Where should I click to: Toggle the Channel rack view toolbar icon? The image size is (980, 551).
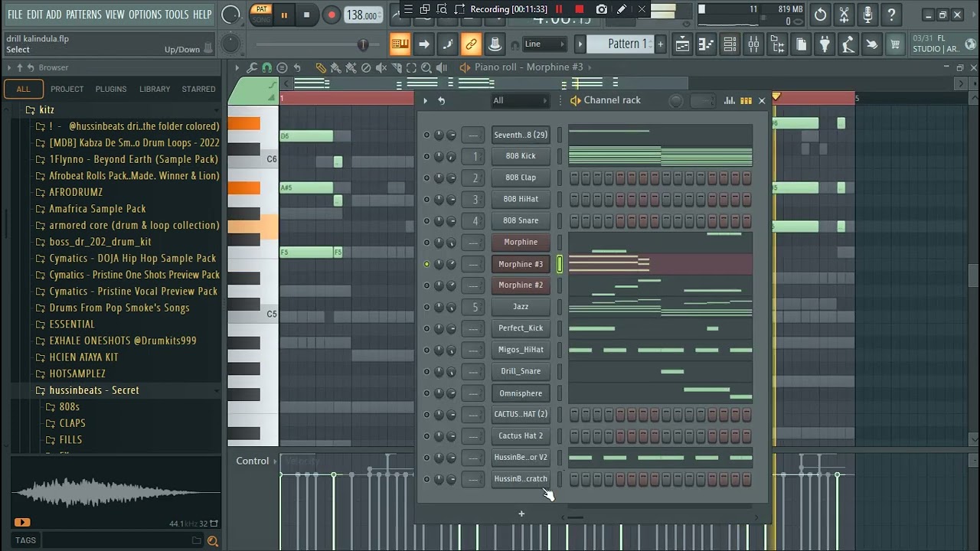tap(730, 44)
